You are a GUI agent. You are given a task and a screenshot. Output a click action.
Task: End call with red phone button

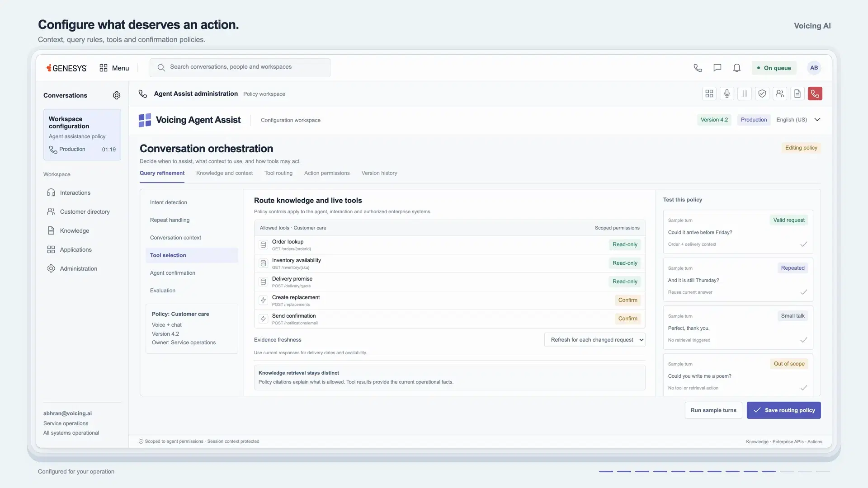815,94
